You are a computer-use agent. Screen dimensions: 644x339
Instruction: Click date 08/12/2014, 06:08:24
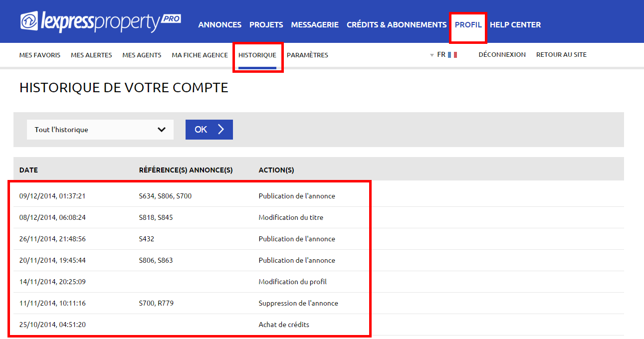[52, 217]
